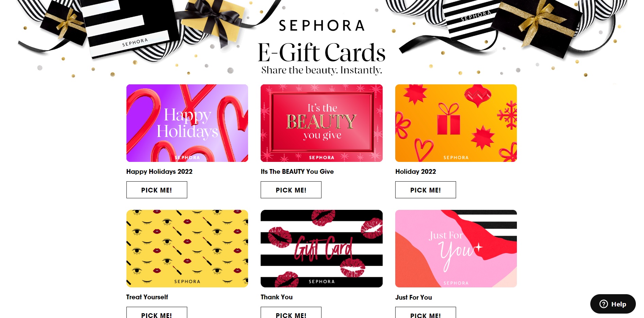Open the yellow lips and eyes card image
The width and height of the screenshot is (644, 318).
(x=187, y=249)
